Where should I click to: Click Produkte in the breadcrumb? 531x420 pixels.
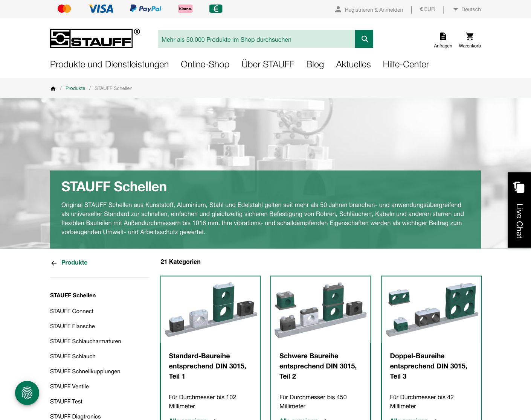(75, 88)
